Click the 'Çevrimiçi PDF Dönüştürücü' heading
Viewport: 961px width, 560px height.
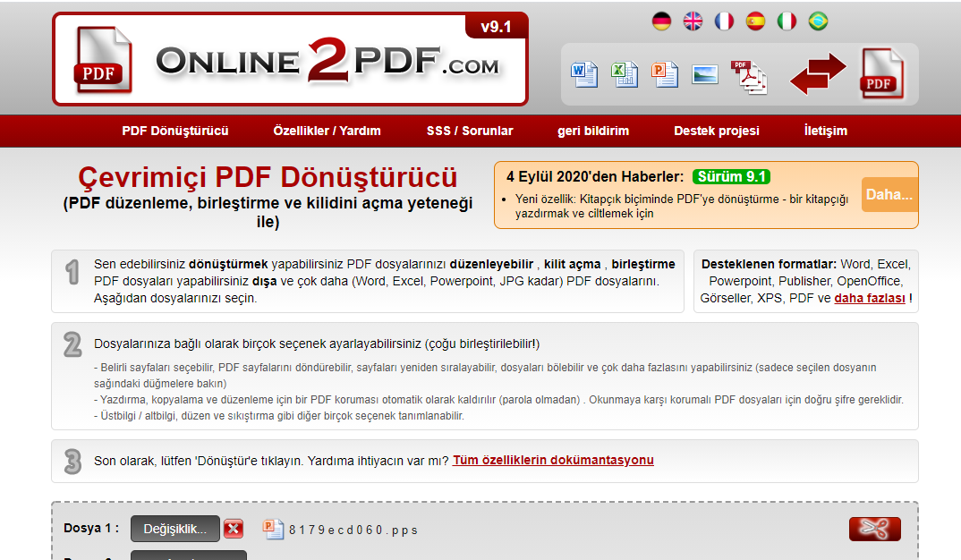pyautogui.click(x=268, y=177)
